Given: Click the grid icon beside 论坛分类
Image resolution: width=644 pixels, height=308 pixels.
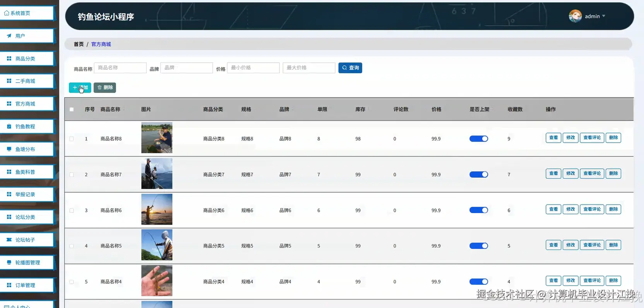Looking at the screenshot, I should tap(9, 217).
